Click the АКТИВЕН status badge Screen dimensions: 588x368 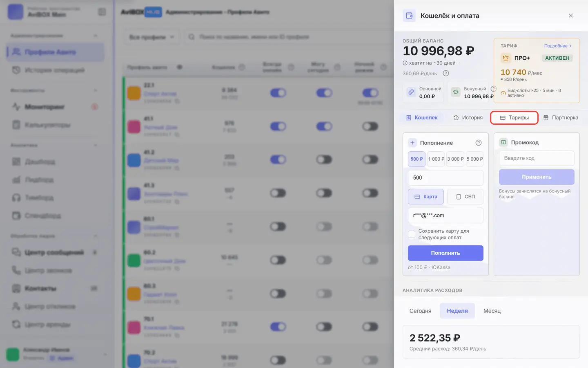coord(557,58)
